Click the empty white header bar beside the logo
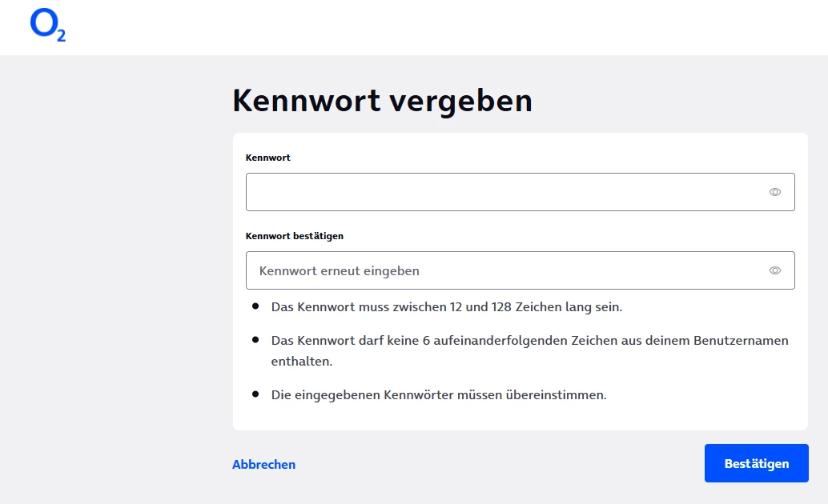 click(440, 27)
